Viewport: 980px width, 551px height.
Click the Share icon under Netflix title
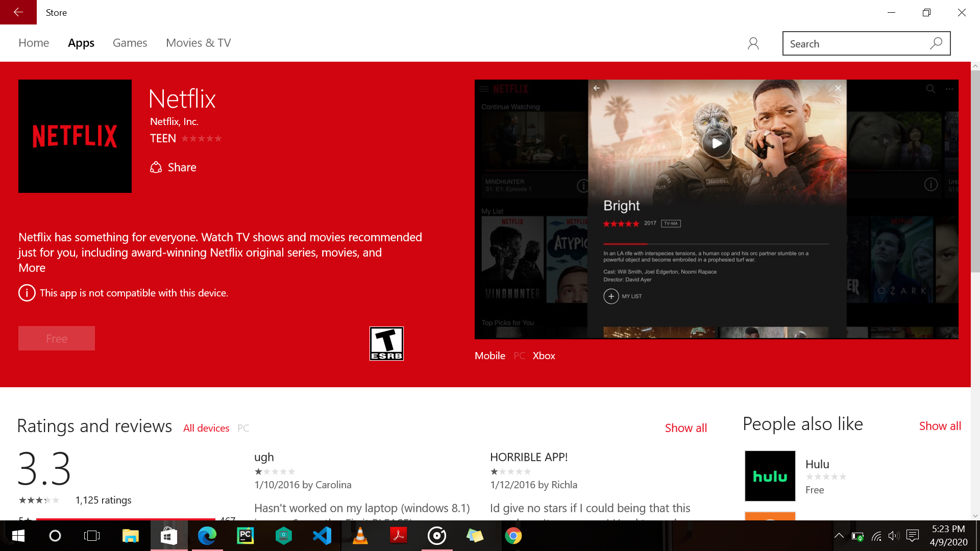coord(156,167)
